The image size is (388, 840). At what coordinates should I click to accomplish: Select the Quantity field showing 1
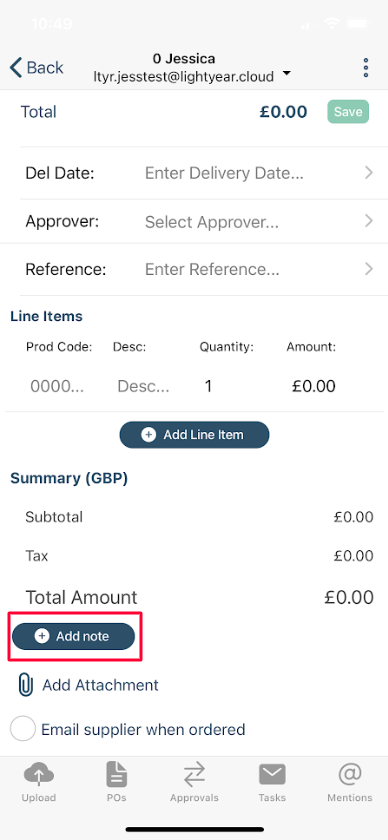[208, 386]
